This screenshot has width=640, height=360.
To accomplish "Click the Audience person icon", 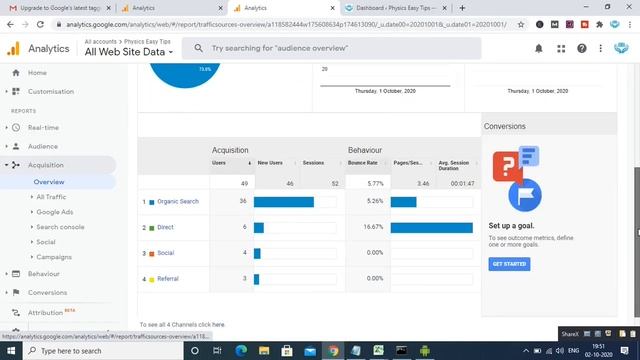I will (16, 146).
